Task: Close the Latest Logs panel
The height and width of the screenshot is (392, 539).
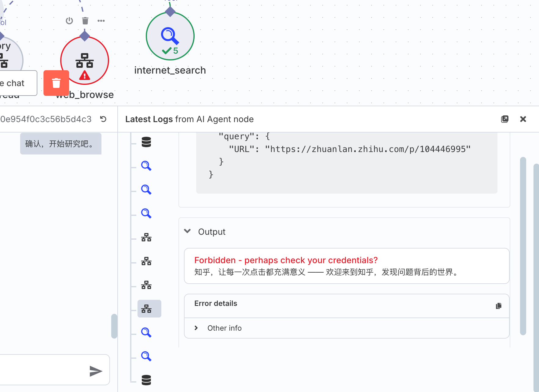Action: click(523, 119)
